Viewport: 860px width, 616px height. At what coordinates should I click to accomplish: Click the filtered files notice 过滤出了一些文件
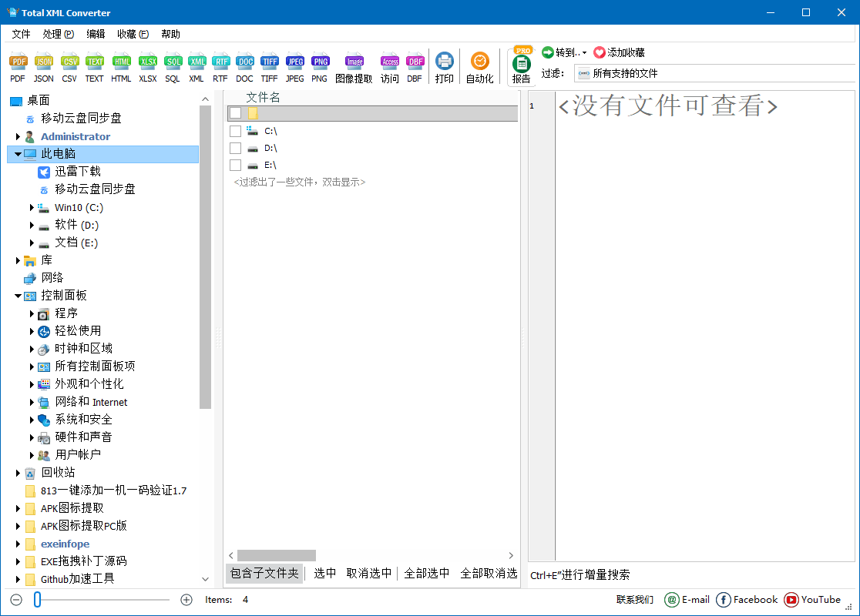pos(300,182)
